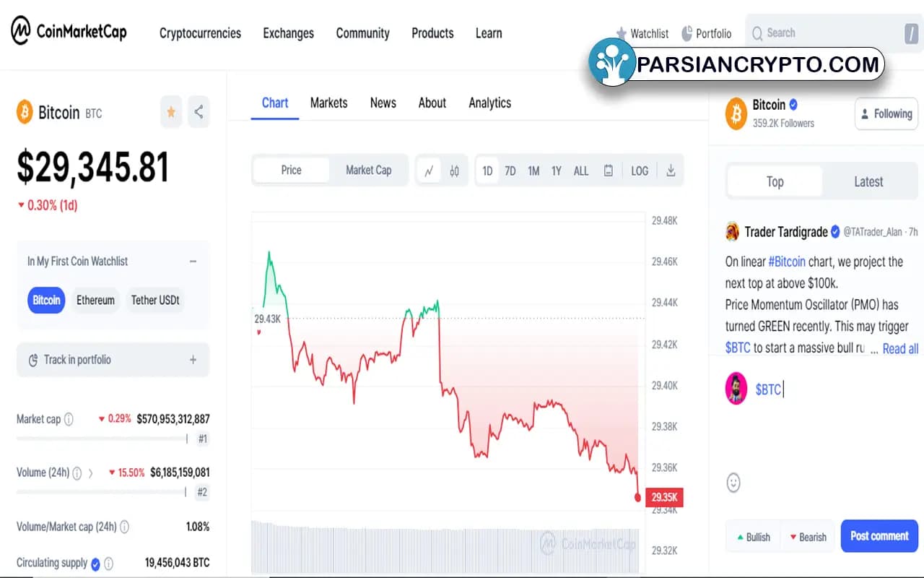Open emoji picker in comment box
This screenshot has width=924, height=578.
733,483
